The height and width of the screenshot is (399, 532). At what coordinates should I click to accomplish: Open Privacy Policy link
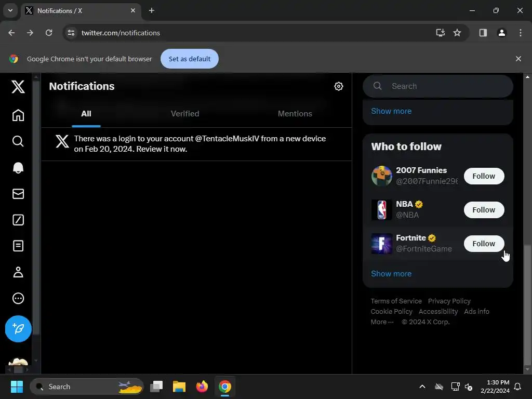(449, 301)
